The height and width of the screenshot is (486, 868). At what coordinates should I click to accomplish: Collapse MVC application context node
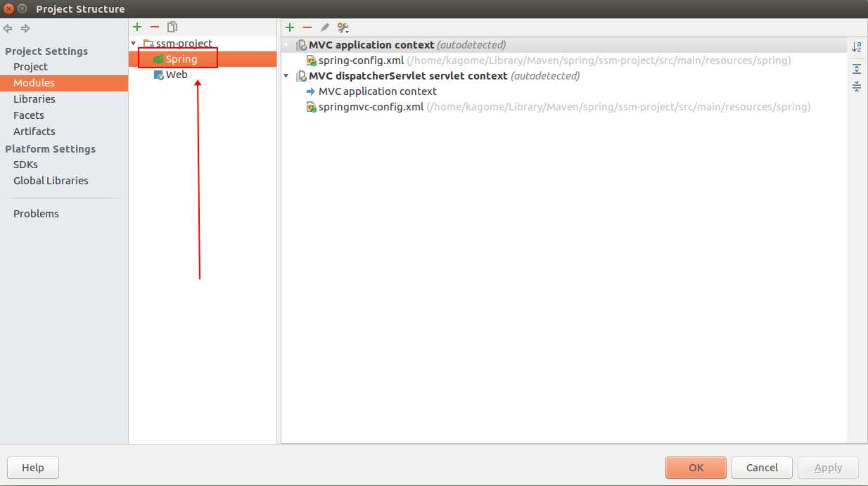coord(286,45)
